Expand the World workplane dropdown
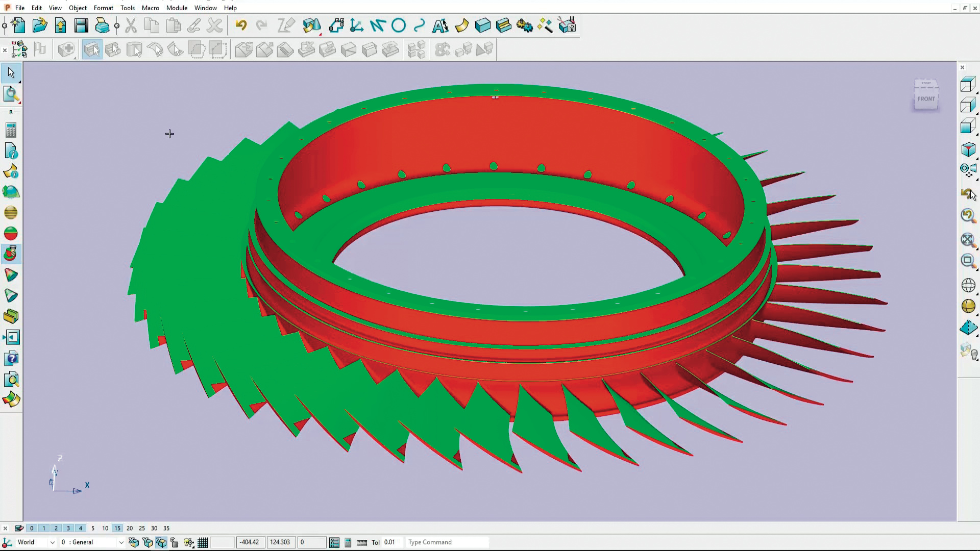 pos(52,542)
